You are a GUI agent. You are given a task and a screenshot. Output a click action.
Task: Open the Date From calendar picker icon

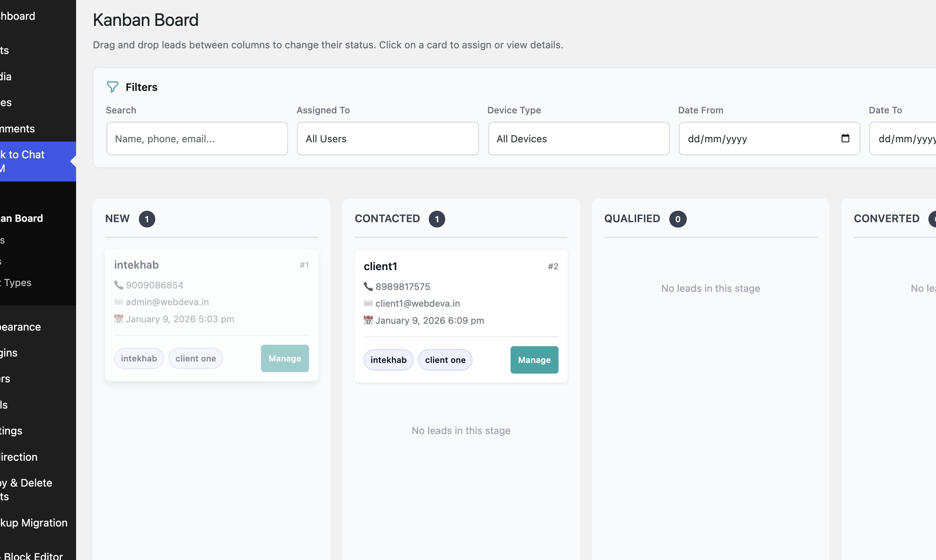[845, 138]
